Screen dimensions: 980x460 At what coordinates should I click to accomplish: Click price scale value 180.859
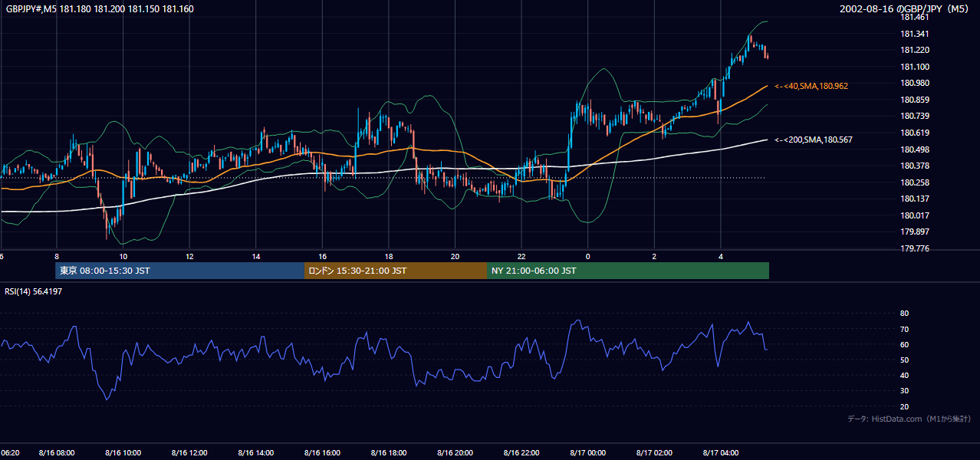pos(915,100)
